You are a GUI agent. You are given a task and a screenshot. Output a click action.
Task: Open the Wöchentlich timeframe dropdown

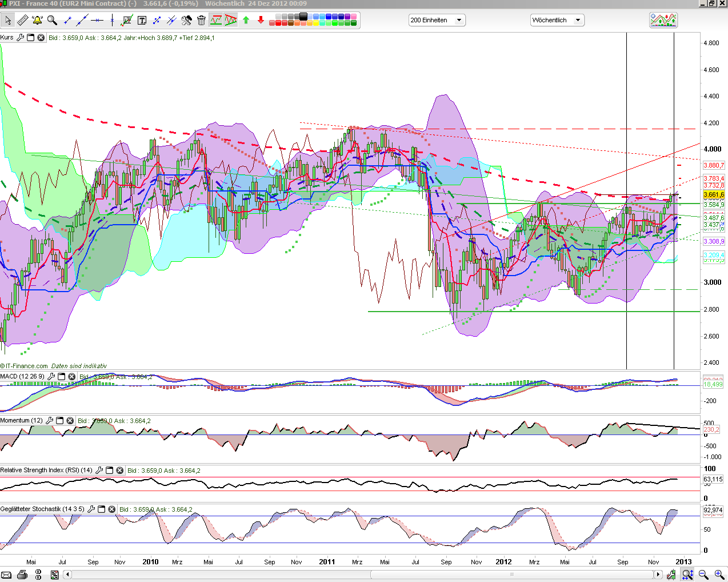pyautogui.click(x=557, y=20)
